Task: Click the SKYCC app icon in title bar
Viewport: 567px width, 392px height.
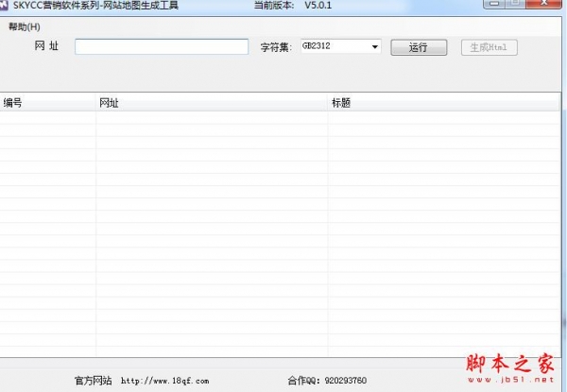Action: [4, 5]
